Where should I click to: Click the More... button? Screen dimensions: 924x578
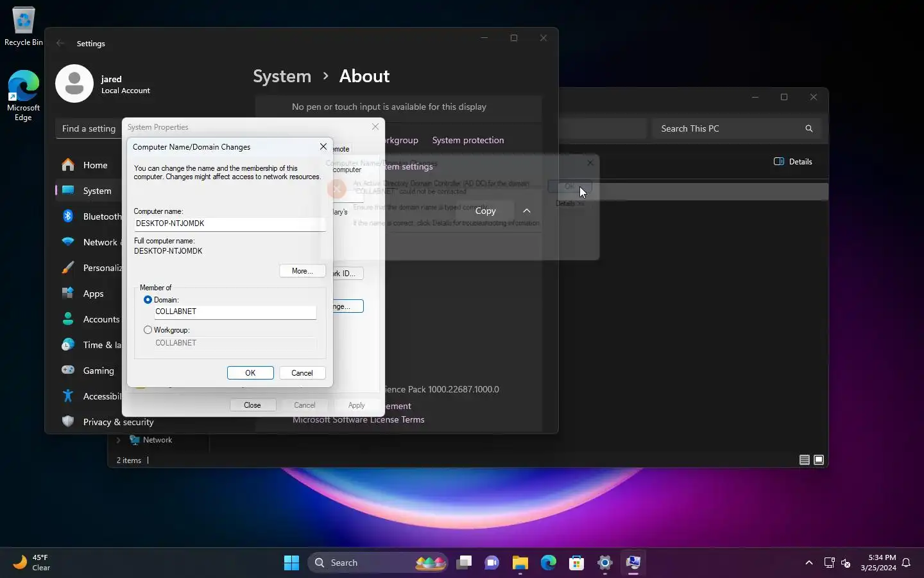coord(302,271)
